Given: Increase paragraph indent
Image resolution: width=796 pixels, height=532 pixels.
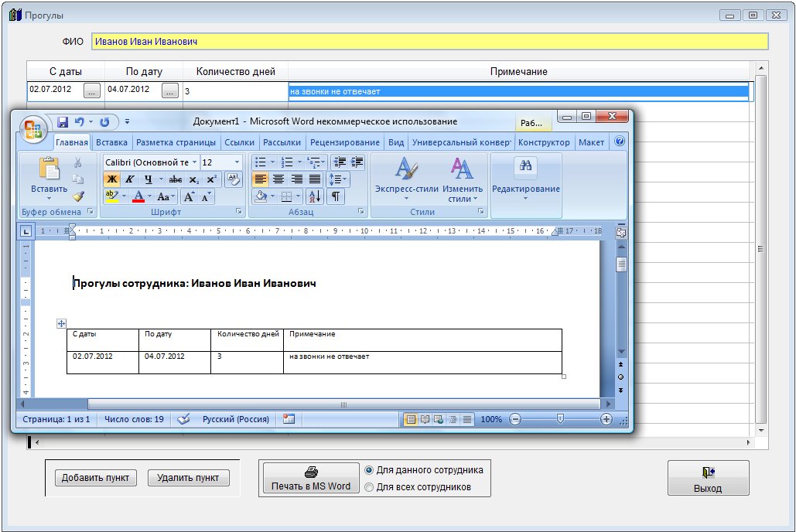Looking at the screenshot, I should [x=357, y=162].
